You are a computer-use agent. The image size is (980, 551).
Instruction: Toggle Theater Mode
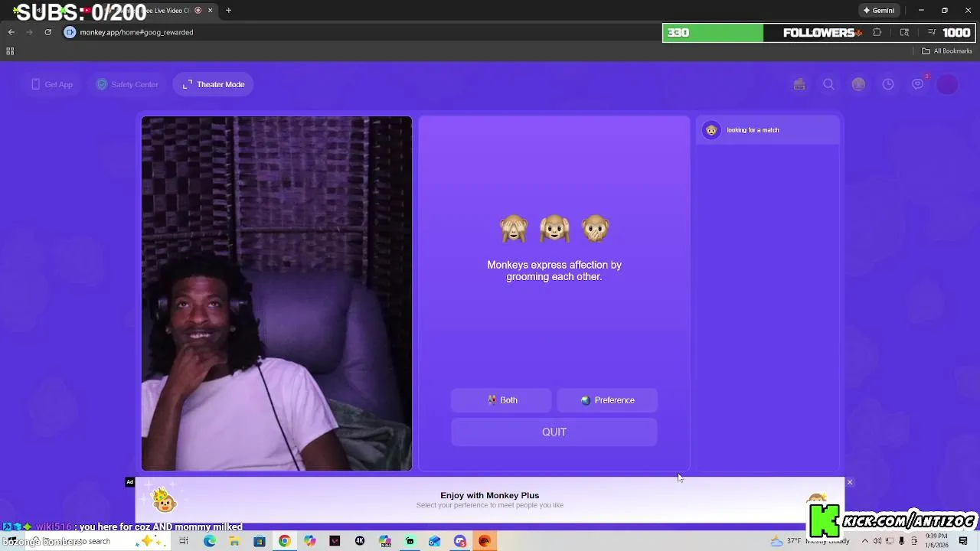pyautogui.click(x=214, y=84)
